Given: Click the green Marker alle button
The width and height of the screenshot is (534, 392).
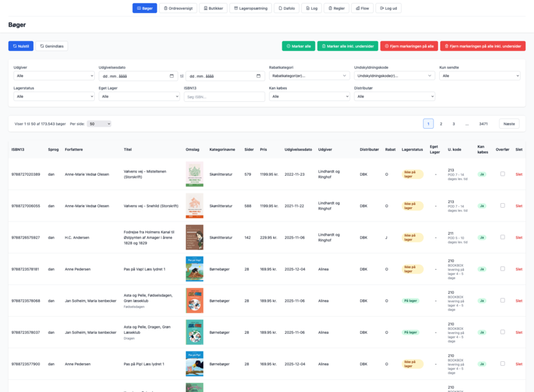Looking at the screenshot, I should point(298,46).
